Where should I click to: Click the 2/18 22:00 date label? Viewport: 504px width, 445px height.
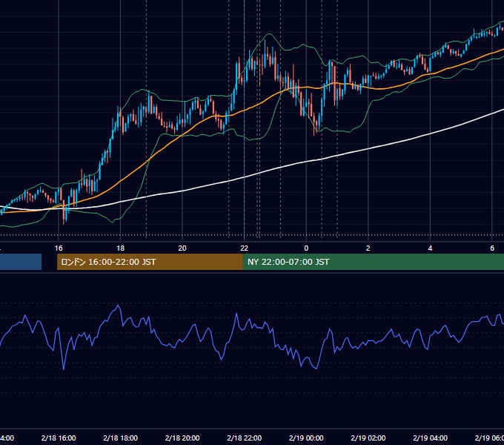245,438
